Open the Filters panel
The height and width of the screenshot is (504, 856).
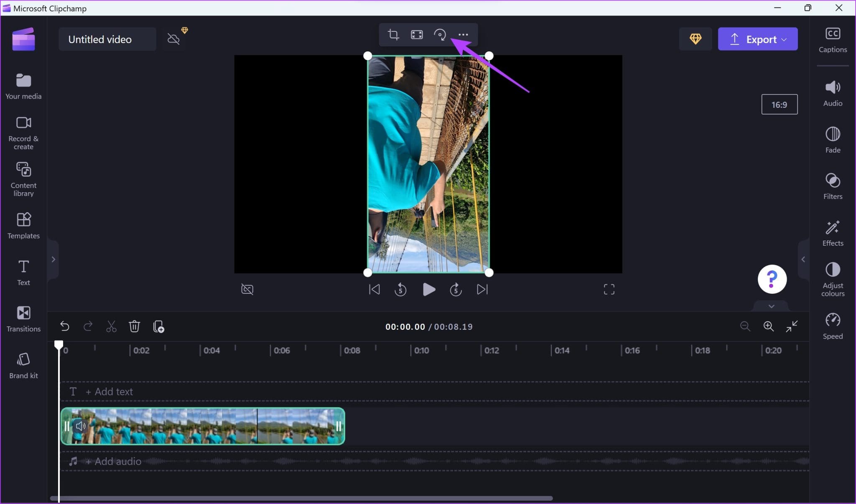[x=833, y=186]
